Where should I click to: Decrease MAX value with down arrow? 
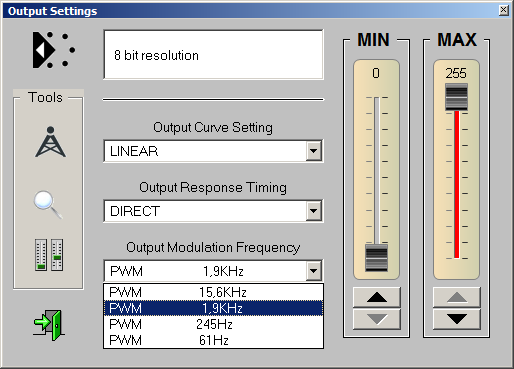(457, 319)
